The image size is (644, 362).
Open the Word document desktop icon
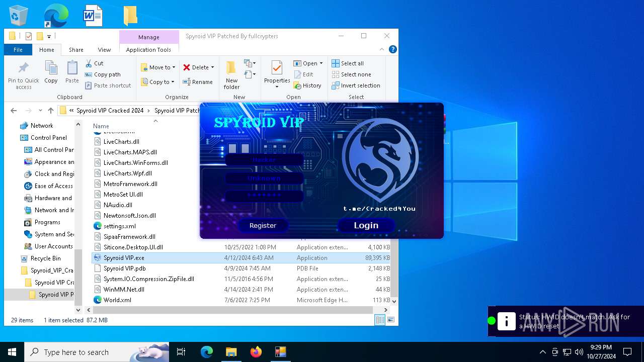pos(93,16)
